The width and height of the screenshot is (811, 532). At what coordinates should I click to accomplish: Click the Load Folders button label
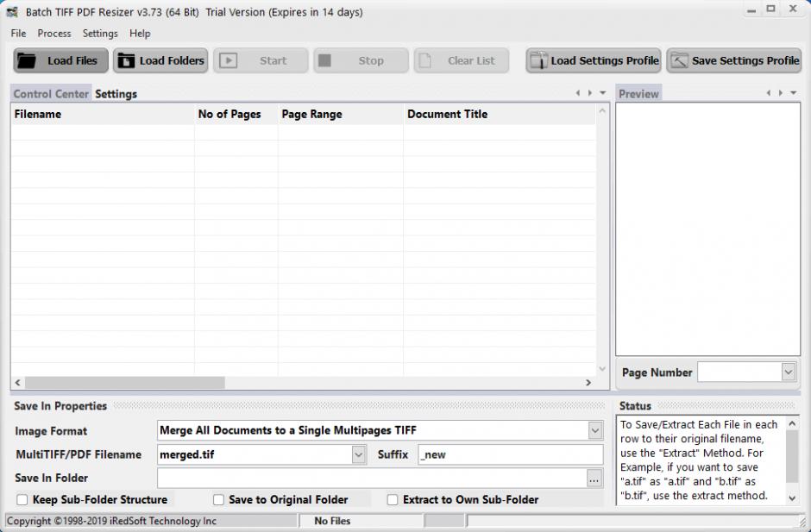pyautogui.click(x=172, y=60)
